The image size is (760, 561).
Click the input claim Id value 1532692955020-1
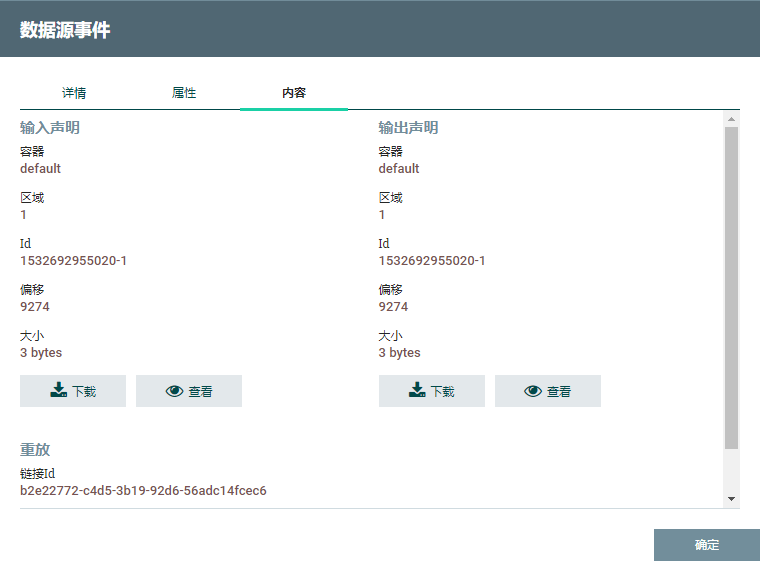(73, 261)
